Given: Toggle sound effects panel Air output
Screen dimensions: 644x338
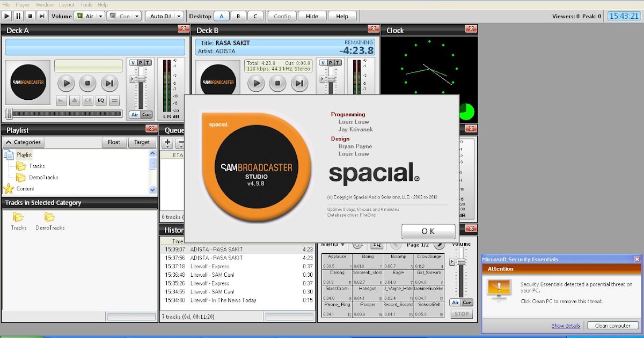Looking at the screenshot, I should coord(455,303).
